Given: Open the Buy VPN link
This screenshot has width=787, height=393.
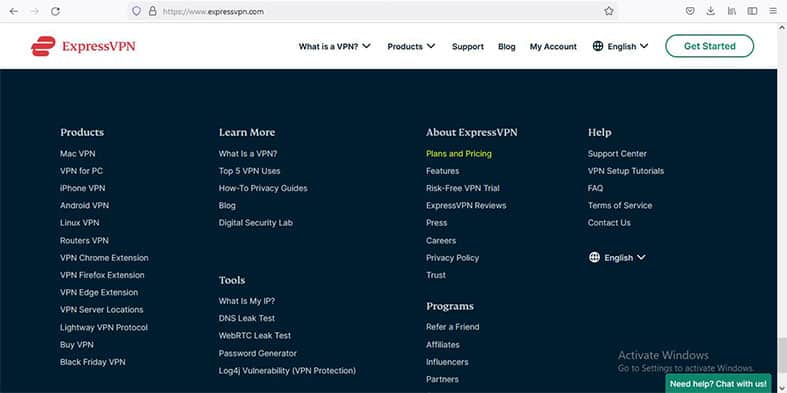Looking at the screenshot, I should click(76, 345).
